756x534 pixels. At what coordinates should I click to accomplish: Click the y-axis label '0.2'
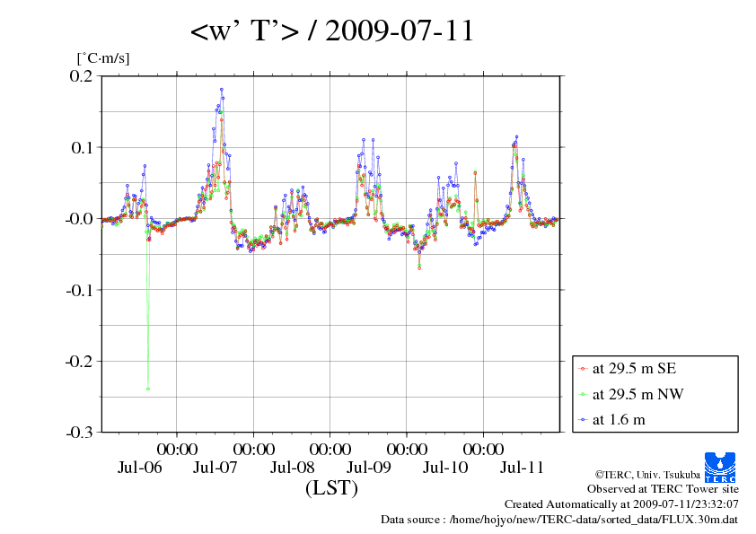pos(81,76)
